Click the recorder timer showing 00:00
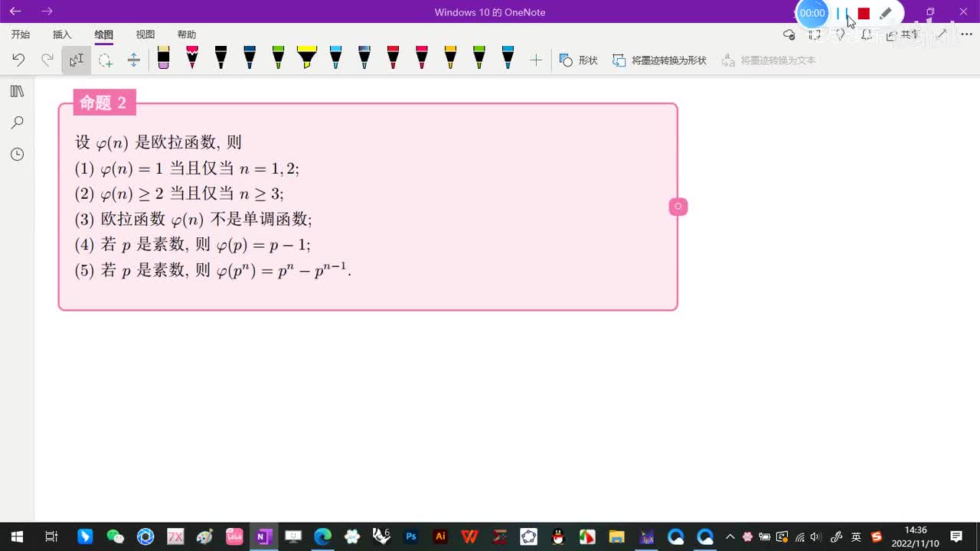The image size is (980, 551). click(812, 13)
